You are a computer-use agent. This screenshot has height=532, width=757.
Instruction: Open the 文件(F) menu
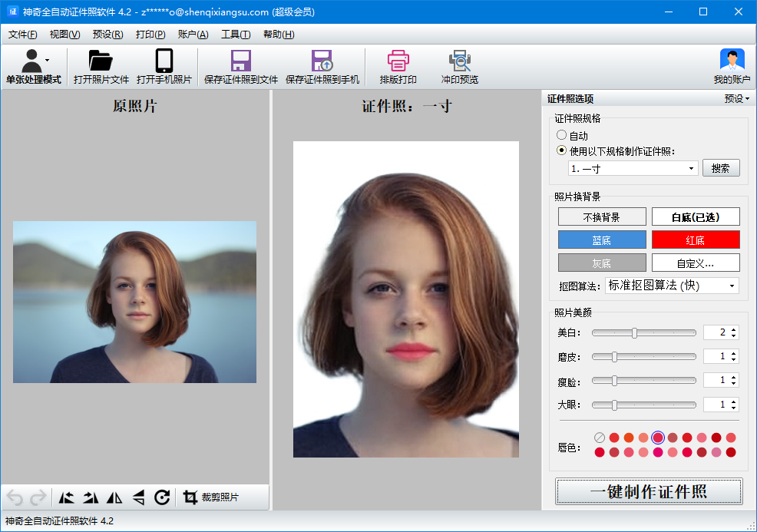point(23,35)
